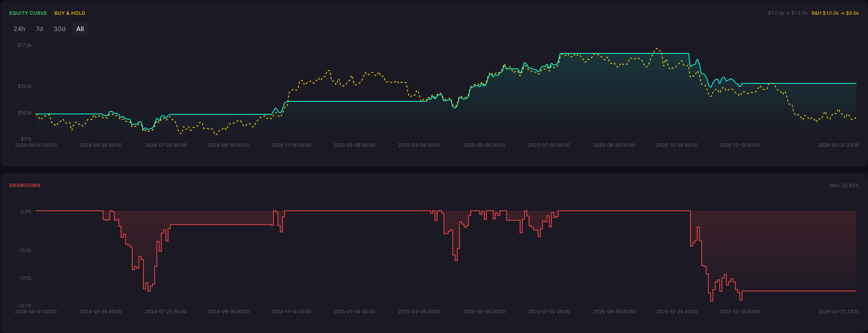The image size is (868, 333).
Task: Click equity chart date 2025-10-24 00:00
Action: coord(677,145)
